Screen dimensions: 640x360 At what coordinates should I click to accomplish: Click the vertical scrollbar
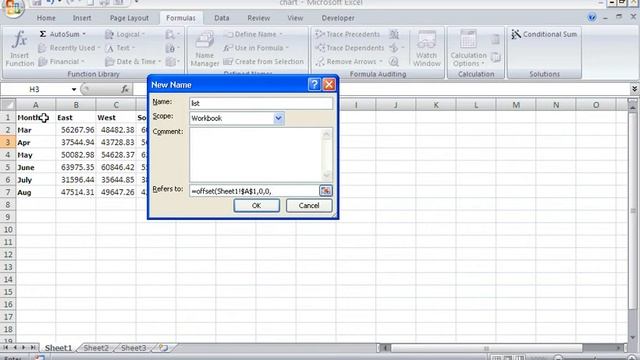pyautogui.click(x=633, y=211)
